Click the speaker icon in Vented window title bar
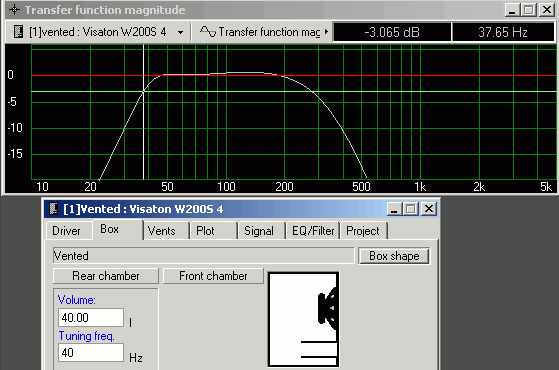This screenshot has width=559, height=370. (53, 209)
